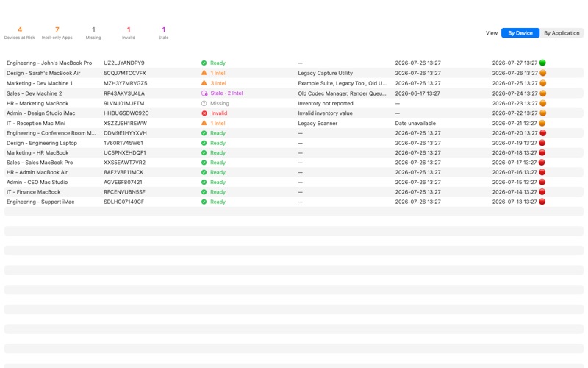Click the orange dot next to 2026-07-24 13:27
Image resolution: width=588 pixels, height=368 pixels.
[542, 93]
